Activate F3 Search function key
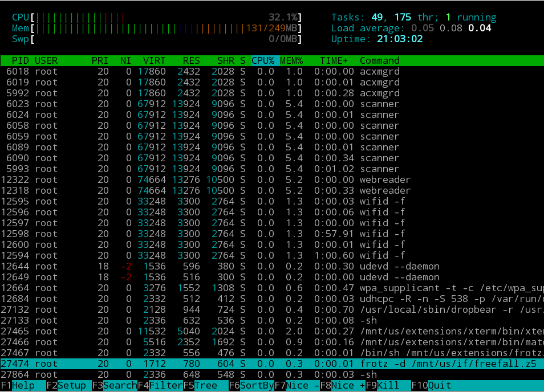Image resolution: width=544 pixels, height=392 pixels. pyautogui.click(x=115, y=385)
